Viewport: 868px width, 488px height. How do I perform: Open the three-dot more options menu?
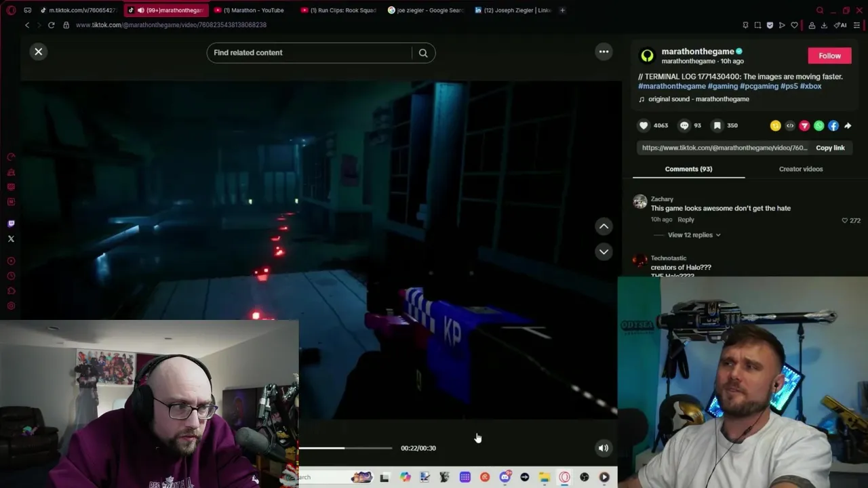(604, 52)
